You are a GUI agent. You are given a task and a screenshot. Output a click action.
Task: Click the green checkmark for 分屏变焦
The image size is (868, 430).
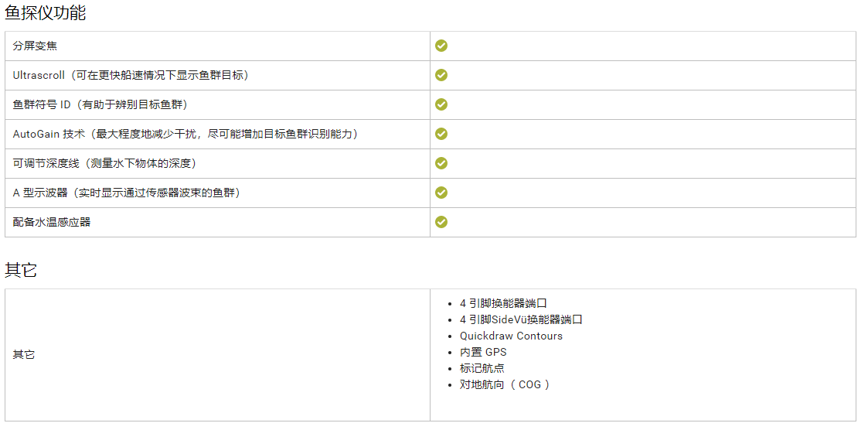tap(441, 46)
